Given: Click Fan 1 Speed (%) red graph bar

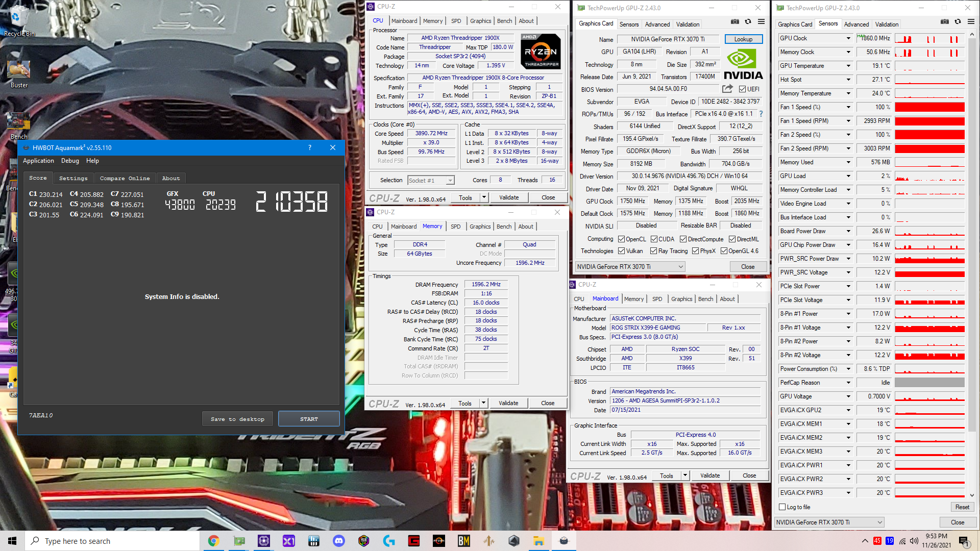Looking at the screenshot, I should 929,107.
